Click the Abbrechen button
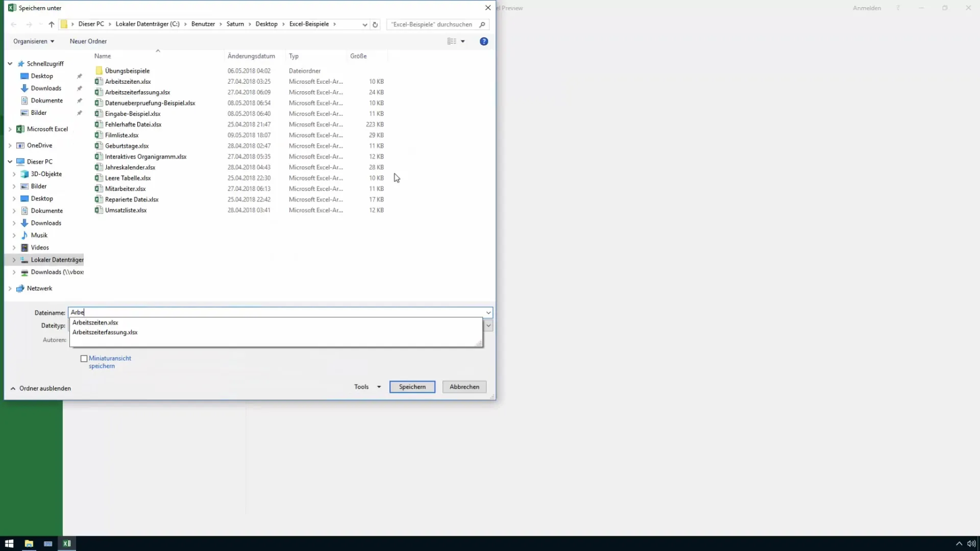The image size is (980, 551). pyautogui.click(x=464, y=387)
